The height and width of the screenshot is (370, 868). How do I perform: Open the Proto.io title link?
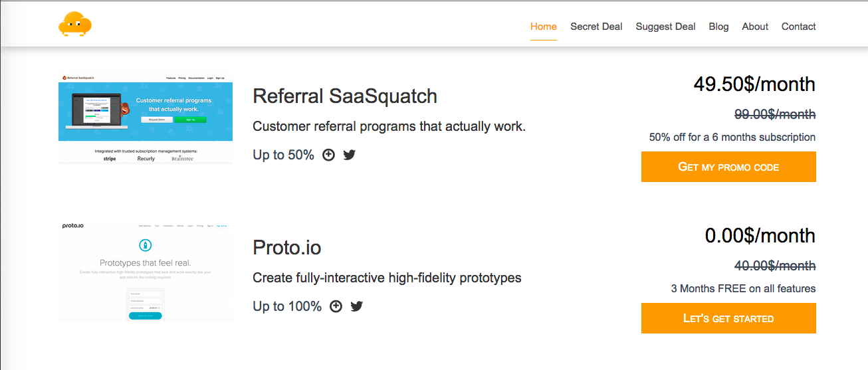tap(286, 248)
